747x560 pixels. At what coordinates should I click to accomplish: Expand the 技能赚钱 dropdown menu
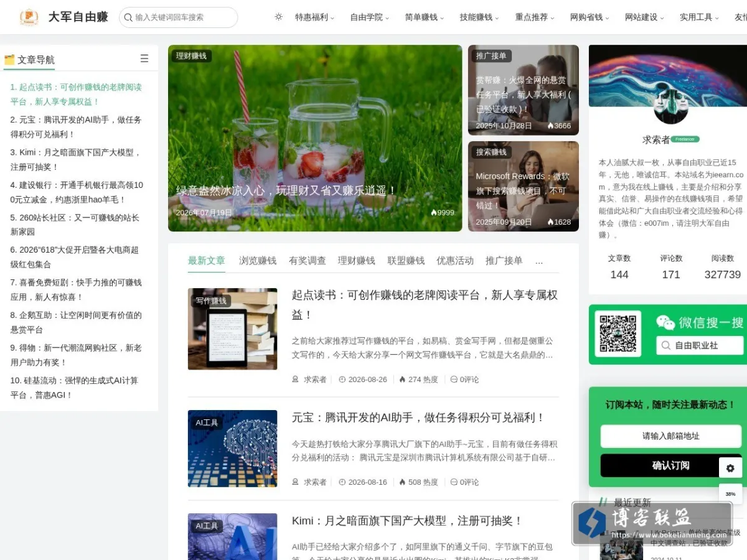click(x=479, y=17)
